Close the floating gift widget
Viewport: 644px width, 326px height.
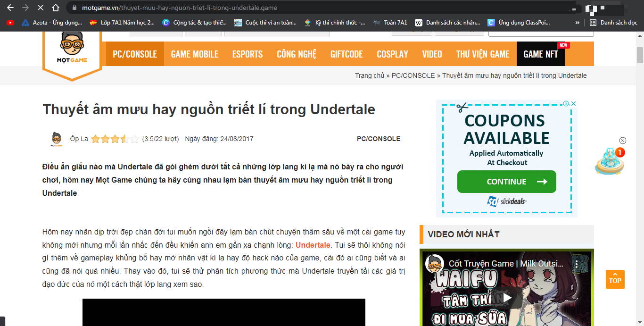click(622, 141)
